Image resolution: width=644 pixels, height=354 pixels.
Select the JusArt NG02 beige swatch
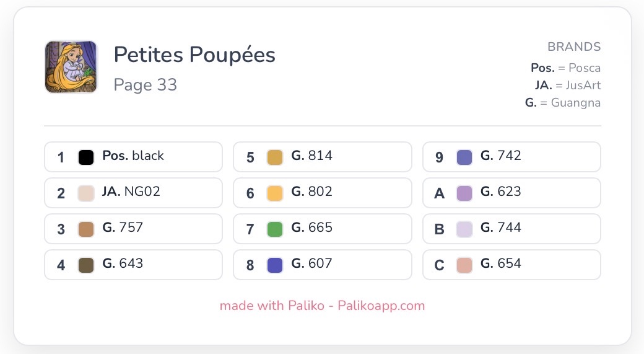tap(86, 193)
